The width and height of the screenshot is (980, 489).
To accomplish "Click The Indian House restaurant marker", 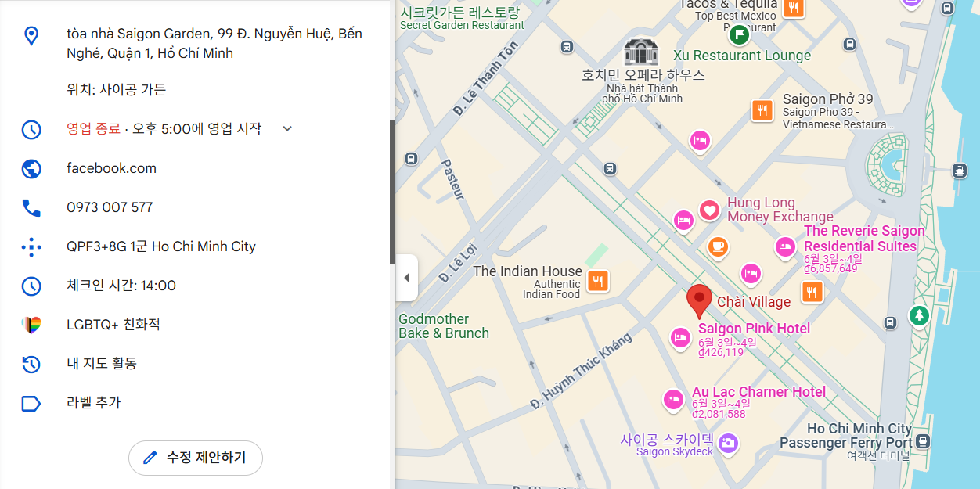I will tap(598, 280).
